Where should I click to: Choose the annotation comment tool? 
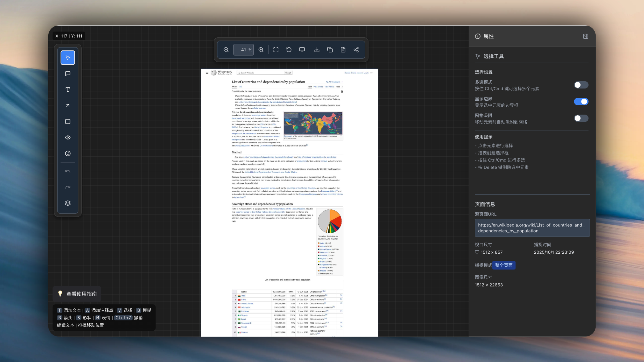[68, 74]
